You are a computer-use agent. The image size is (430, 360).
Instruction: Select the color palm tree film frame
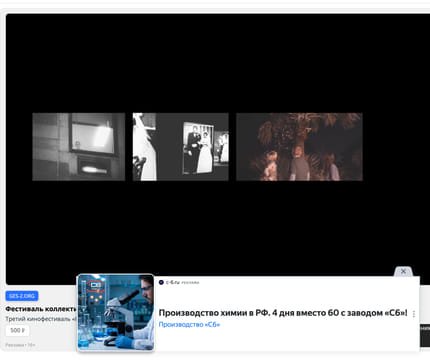[x=299, y=147]
